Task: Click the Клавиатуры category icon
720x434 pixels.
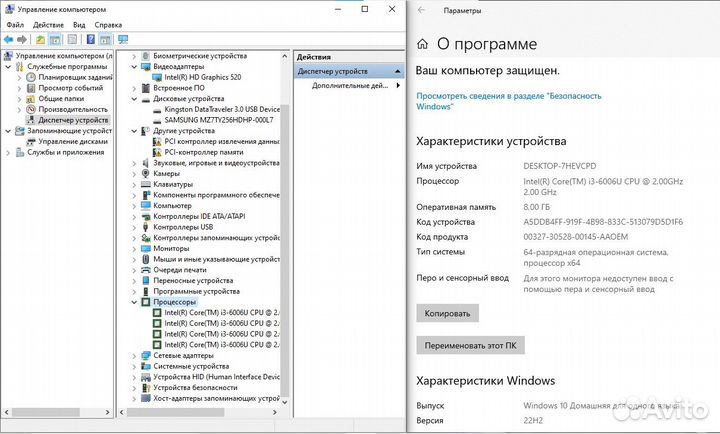Action: pos(146,184)
